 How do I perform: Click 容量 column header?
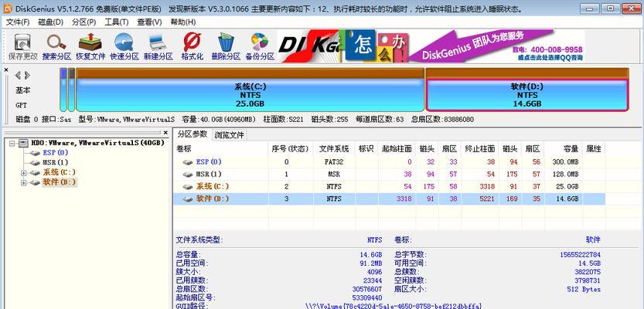[x=563, y=148]
